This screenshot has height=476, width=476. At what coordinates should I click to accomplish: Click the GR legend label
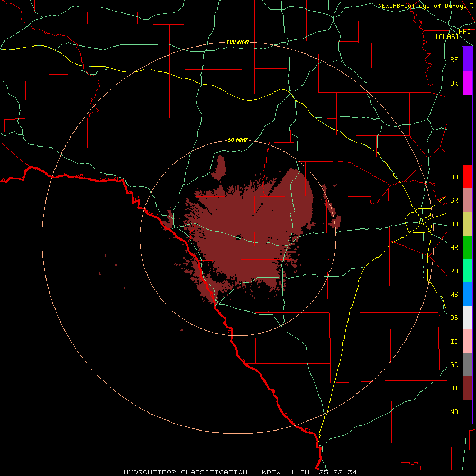(454, 200)
